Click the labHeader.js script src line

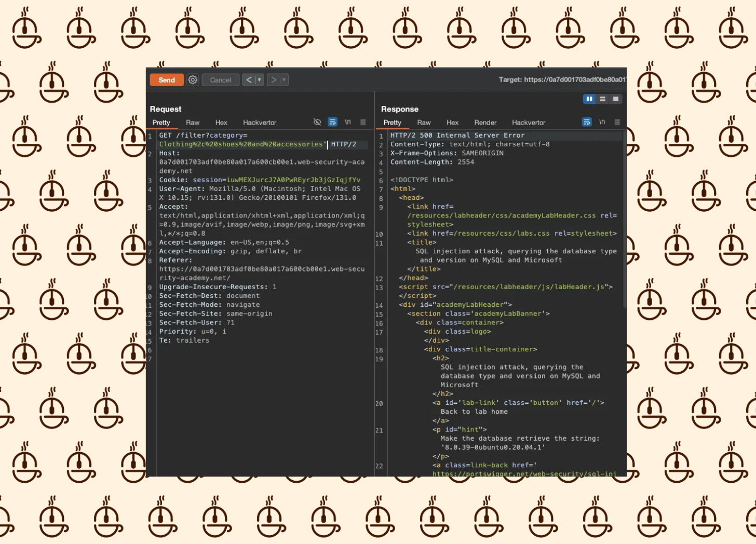(x=506, y=287)
